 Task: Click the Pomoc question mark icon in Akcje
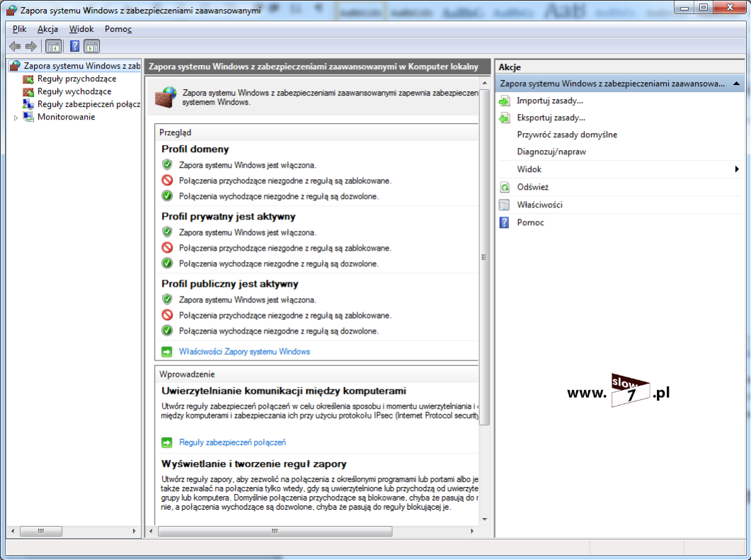[505, 223]
